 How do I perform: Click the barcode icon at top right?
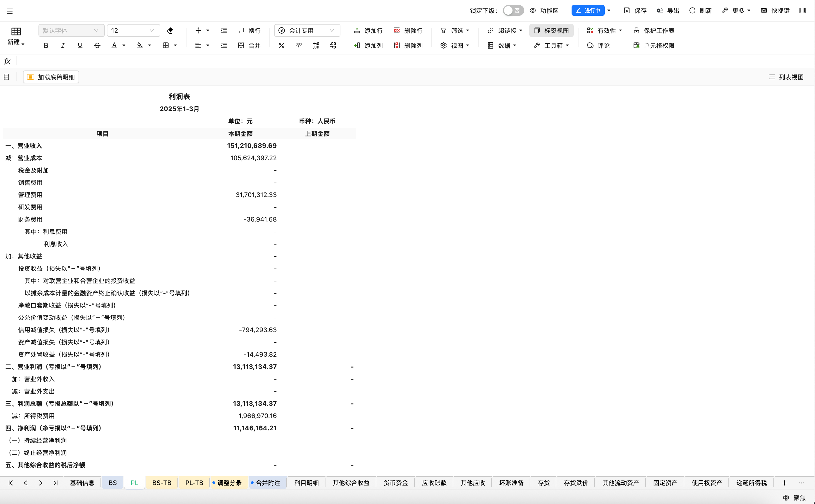click(x=802, y=11)
